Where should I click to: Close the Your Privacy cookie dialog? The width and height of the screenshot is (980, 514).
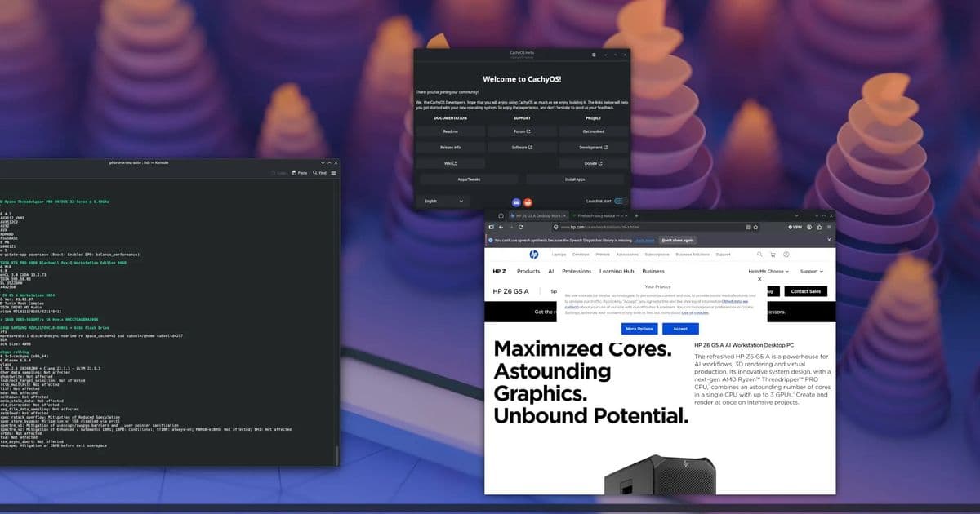click(x=759, y=278)
